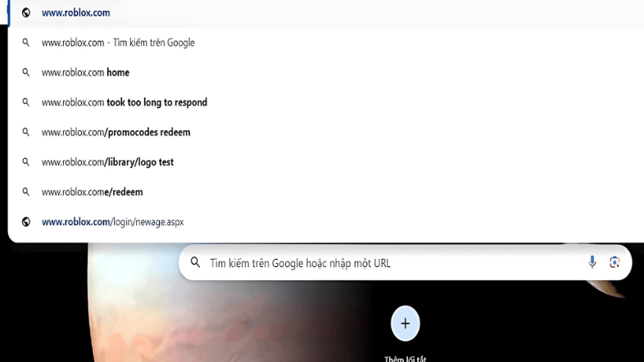The width and height of the screenshot is (644, 362).
Task: Click search icon next to 'home' suggestion
Action: coord(26,73)
